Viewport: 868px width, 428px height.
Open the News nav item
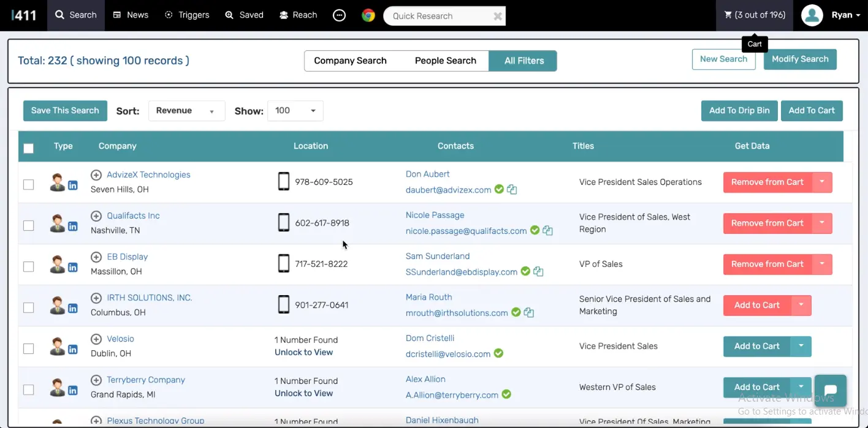[131, 15]
